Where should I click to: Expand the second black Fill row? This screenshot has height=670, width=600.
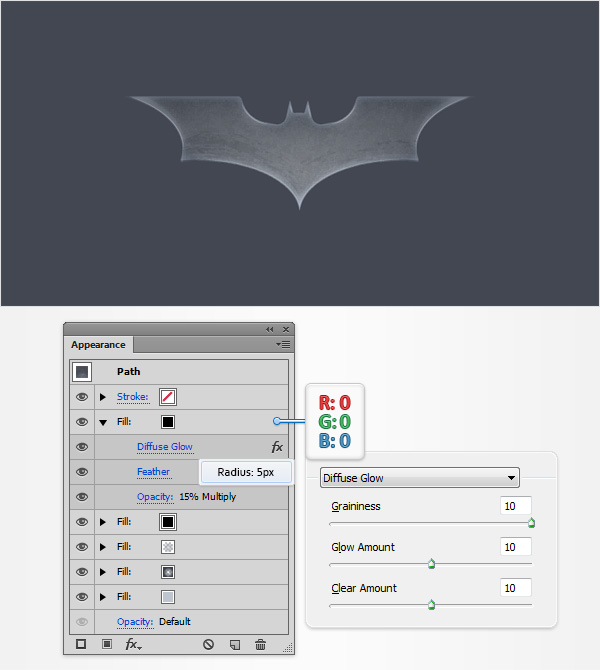(103, 522)
